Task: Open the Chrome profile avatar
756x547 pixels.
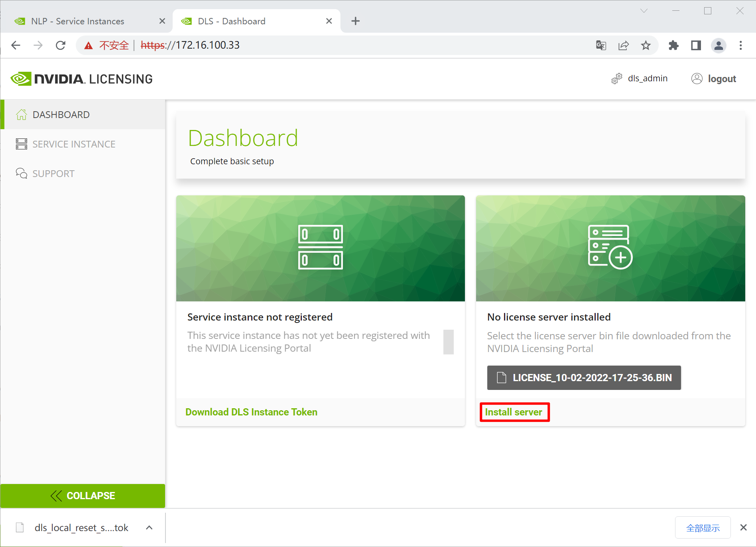Action: click(x=719, y=45)
